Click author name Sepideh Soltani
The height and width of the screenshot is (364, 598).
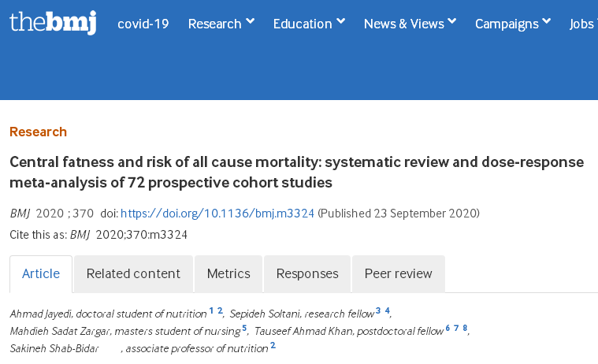coord(265,314)
